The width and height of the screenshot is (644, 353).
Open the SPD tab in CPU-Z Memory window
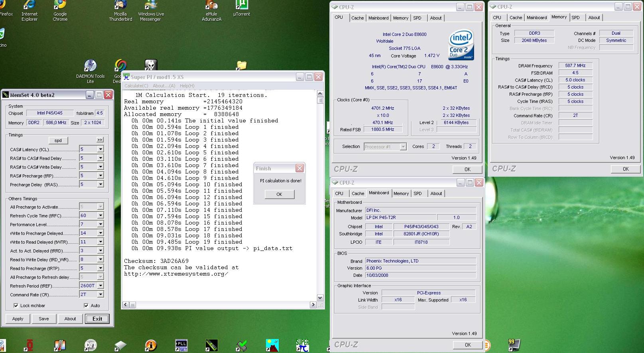pyautogui.click(x=575, y=18)
